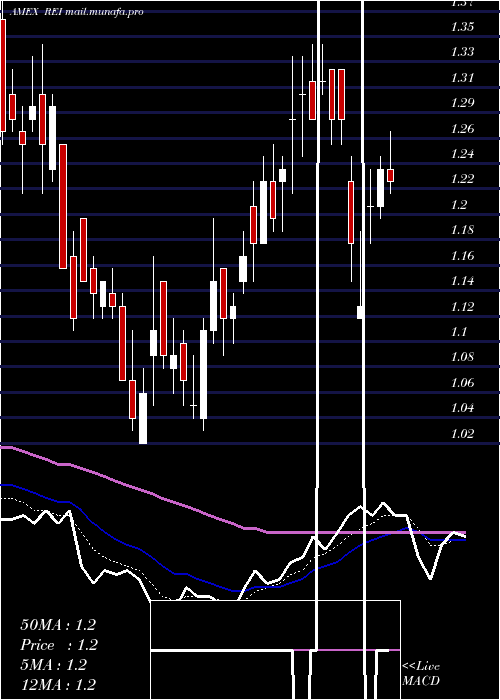500x700 pixels.
Task: Click the 1.1 price axis label
Action: (459, 332)
